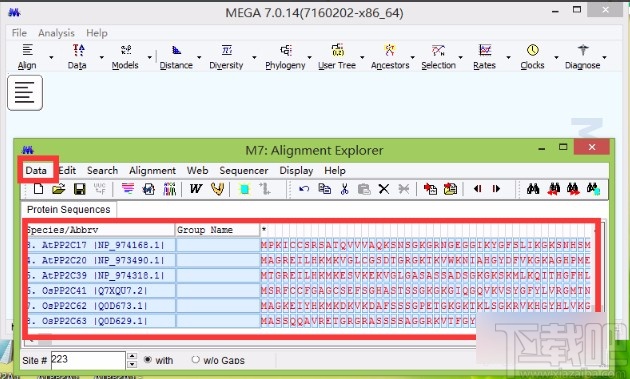Click the translate UUC sequences icon
This screenshot has height=379, width=630.
pyautogui.click(x=99, y=188)
